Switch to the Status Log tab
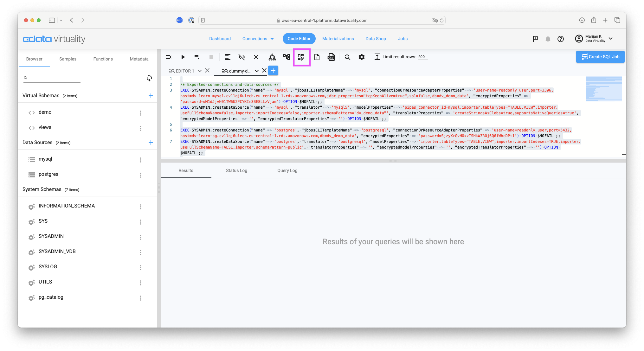This screenshot has width=644, height=351. pyautogui.click(x=236, y=170)
